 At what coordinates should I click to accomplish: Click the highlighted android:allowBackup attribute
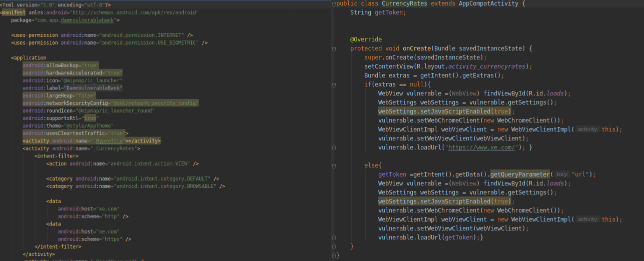[61, 65]
